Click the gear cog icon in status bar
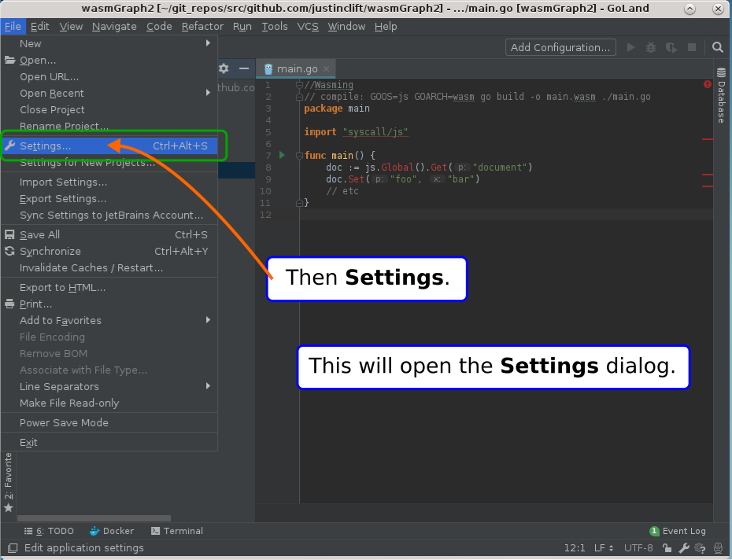This screenshot has height=560, width=732. [700, 548]
